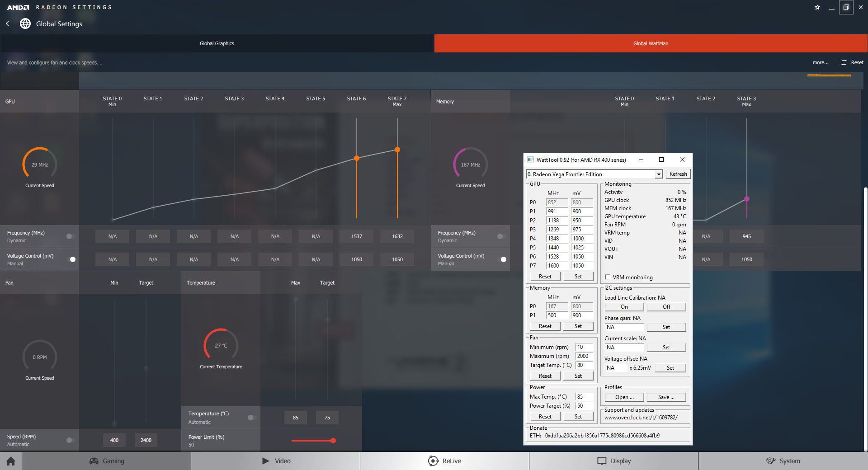868x470 pixels.
Task: Click the WattTool window title icon
Action: pyautogui.click(x=530, y=160)
